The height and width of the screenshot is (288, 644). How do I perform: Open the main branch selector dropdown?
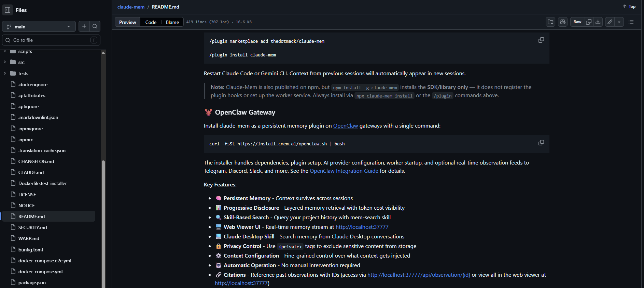tap(39, 27)
